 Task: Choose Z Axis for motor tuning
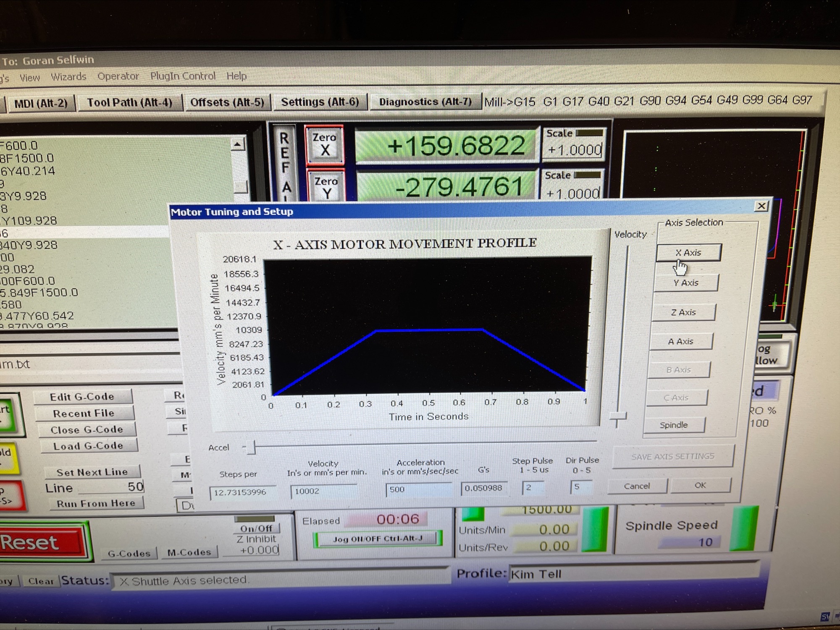tap(683, 312)
